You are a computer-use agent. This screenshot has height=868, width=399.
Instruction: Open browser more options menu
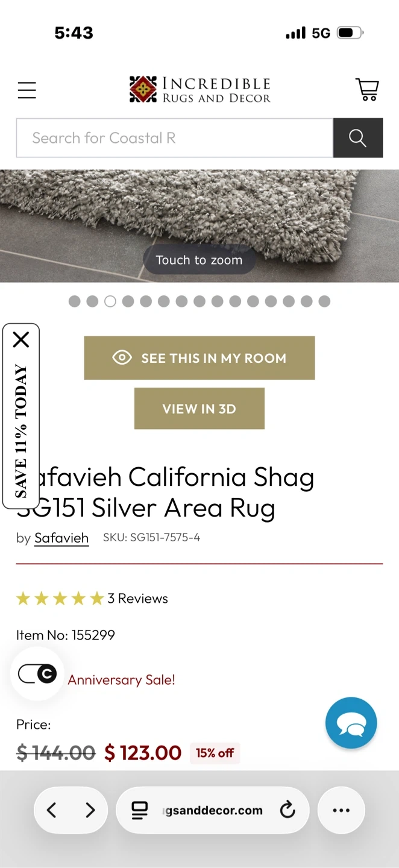click(x=342, y=810)
